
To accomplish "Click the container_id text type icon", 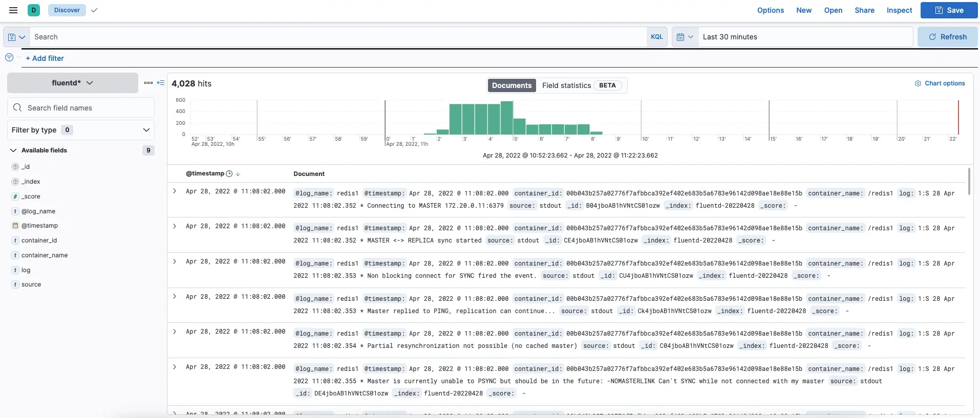I will [x=15, y=240].
